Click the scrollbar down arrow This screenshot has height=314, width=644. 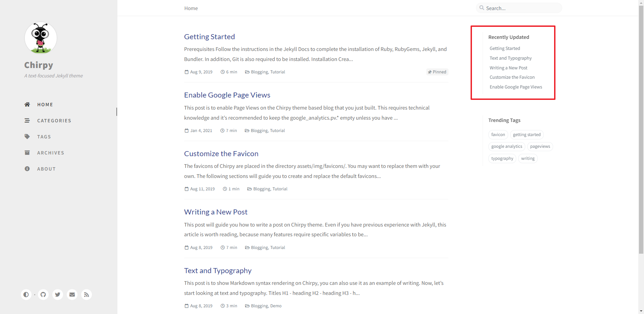click(641, 311)
